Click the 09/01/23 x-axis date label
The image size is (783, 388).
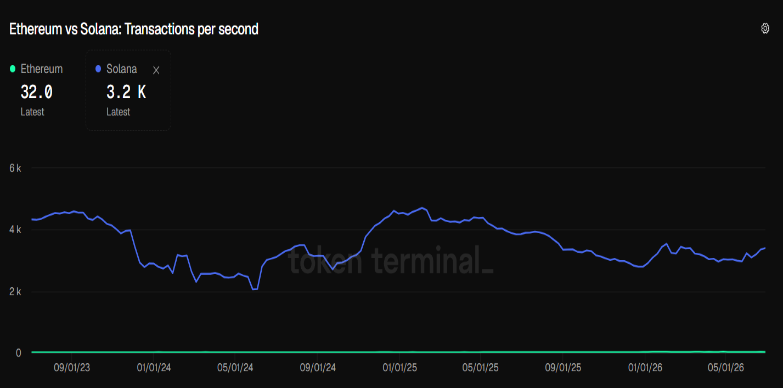(x=73, y=368)
